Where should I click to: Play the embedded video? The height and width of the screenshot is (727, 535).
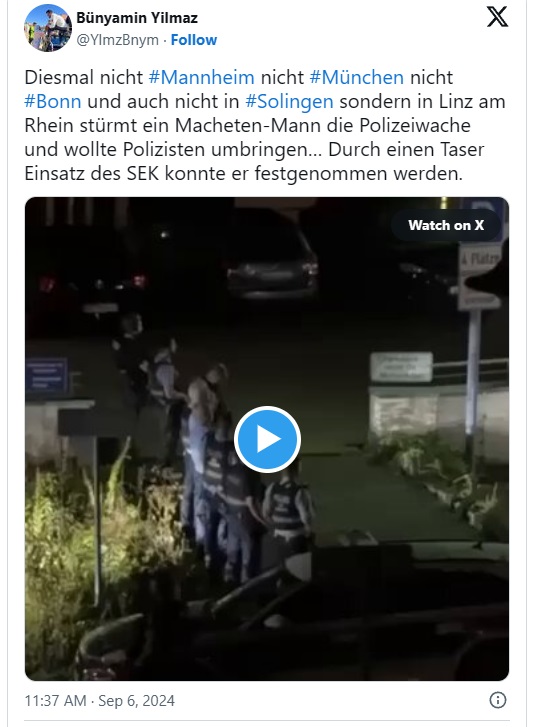(x=267, y=439)
